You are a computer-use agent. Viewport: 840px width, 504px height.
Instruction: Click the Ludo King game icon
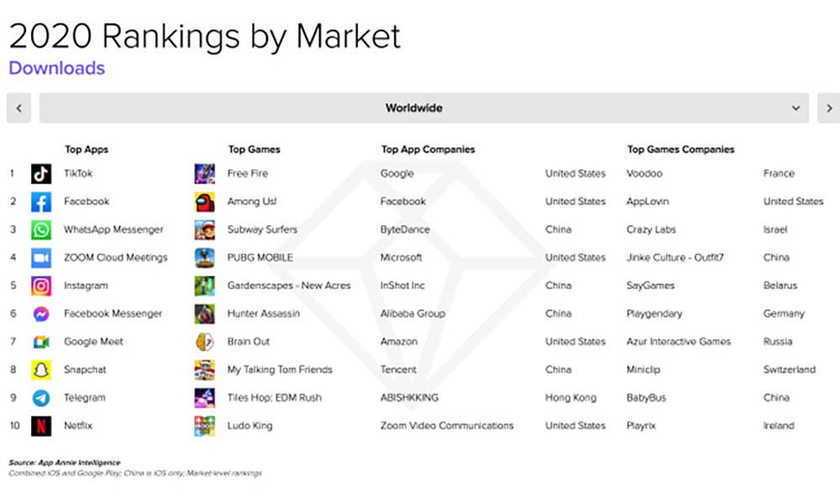pos(205,426)
